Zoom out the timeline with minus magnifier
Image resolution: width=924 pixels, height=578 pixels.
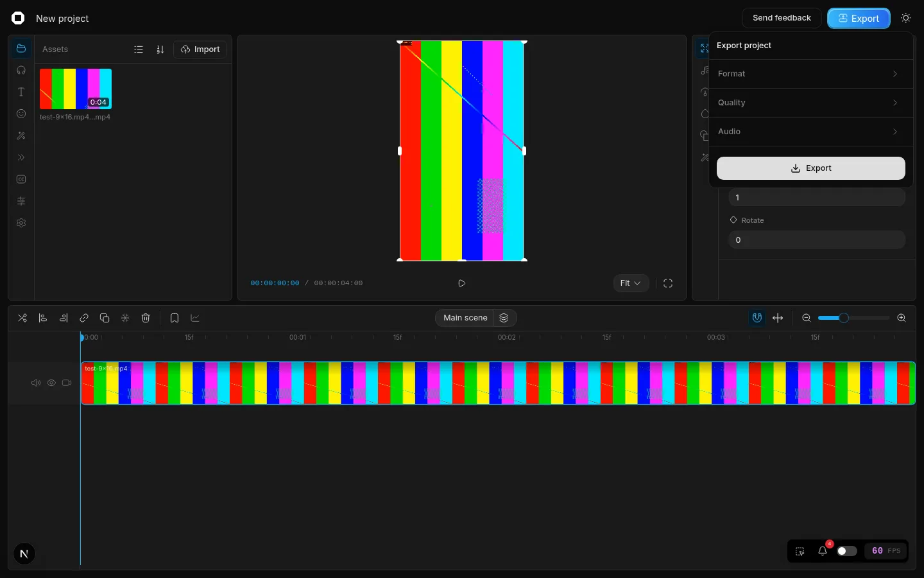[807, 318]
